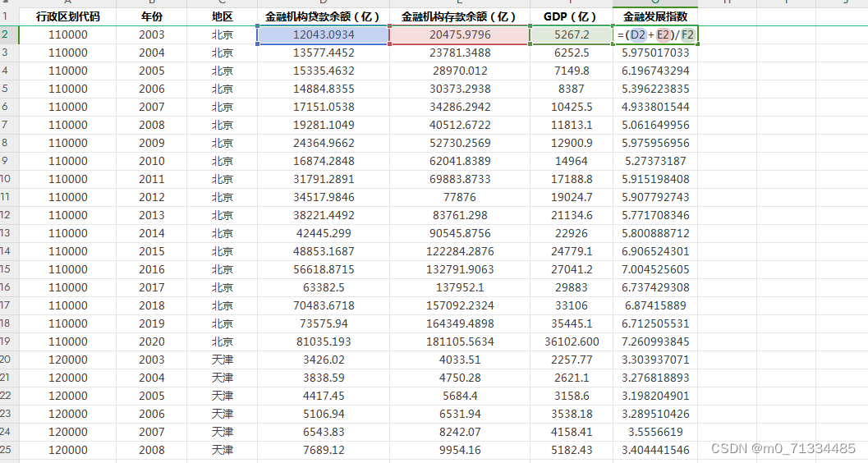This screenshot has height=463, width=868.
Task: Click cell 23781.3488
Action: [460, 53]
